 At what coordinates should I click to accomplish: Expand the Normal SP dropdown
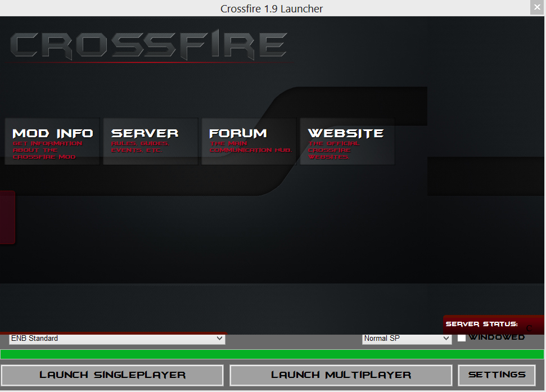407,339
